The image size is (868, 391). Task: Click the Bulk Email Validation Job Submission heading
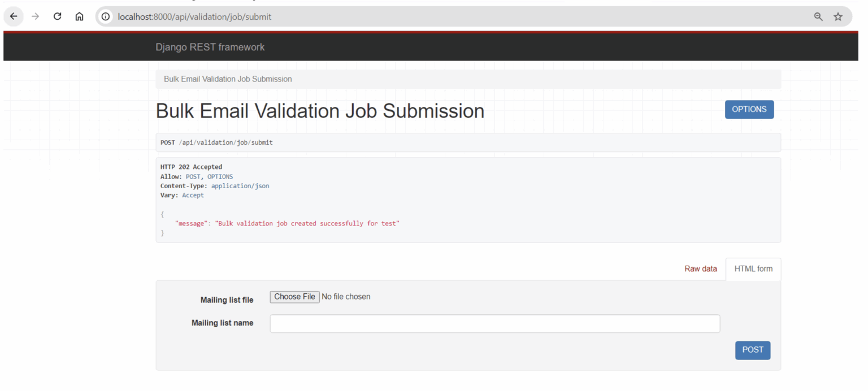320,111
